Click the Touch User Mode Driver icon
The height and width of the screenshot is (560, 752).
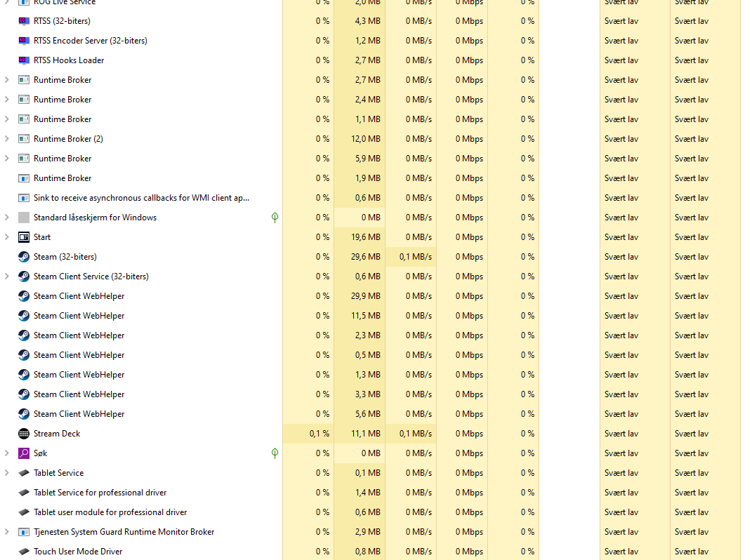pos(23,552)
